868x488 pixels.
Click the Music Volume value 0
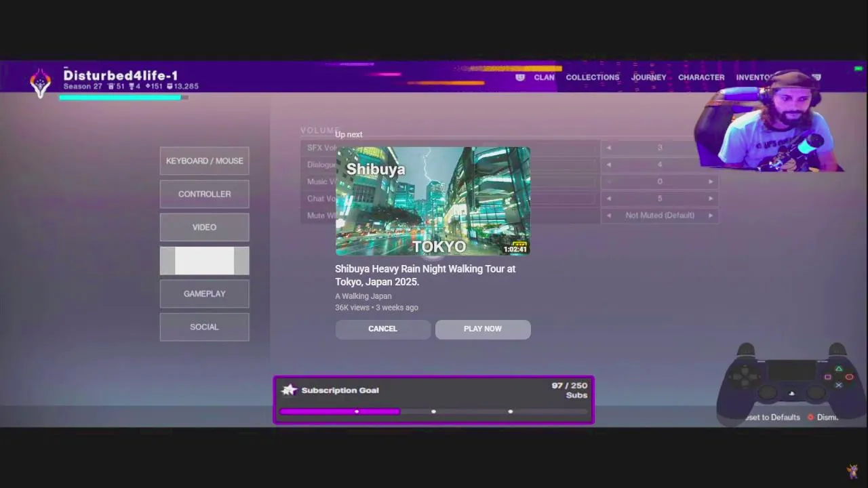[660, 182]
